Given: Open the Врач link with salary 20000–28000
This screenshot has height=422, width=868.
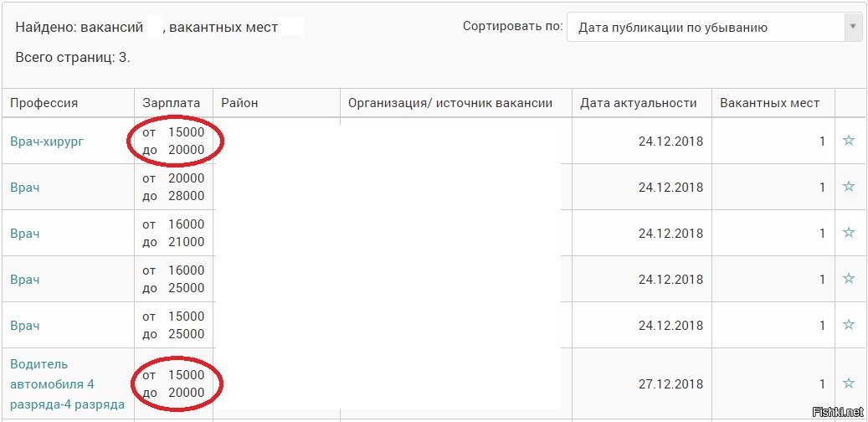Looking at the screenshot, I should coord(25,188).
